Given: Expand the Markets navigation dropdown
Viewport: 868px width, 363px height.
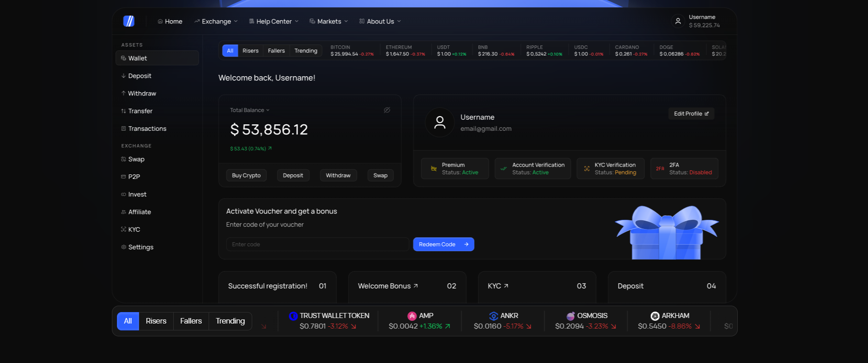Looking at the screenshot, I should pos(329,22).
